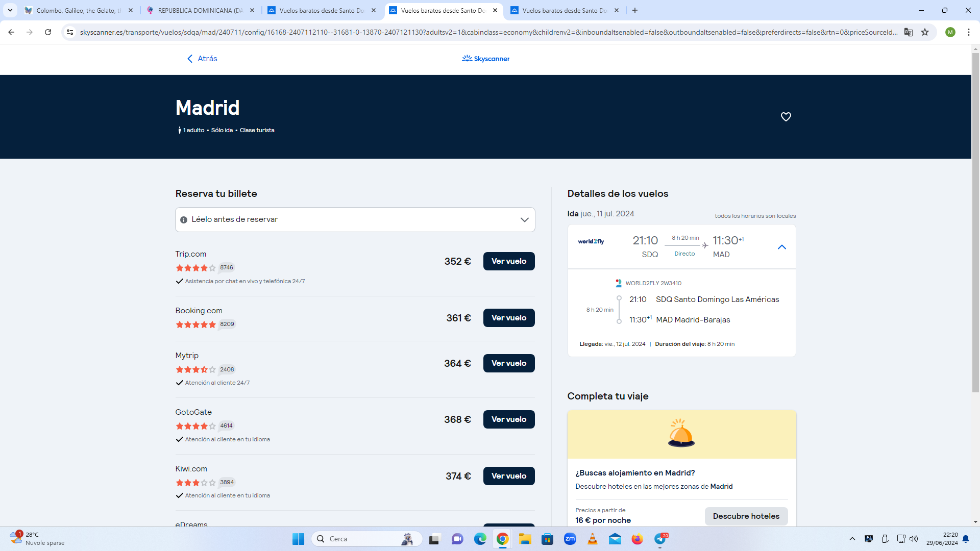Reload the page
The image size is (980, 551).
48,32
